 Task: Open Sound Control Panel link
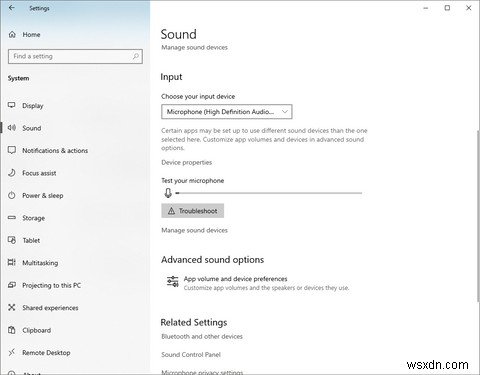[x=191, y=354]
